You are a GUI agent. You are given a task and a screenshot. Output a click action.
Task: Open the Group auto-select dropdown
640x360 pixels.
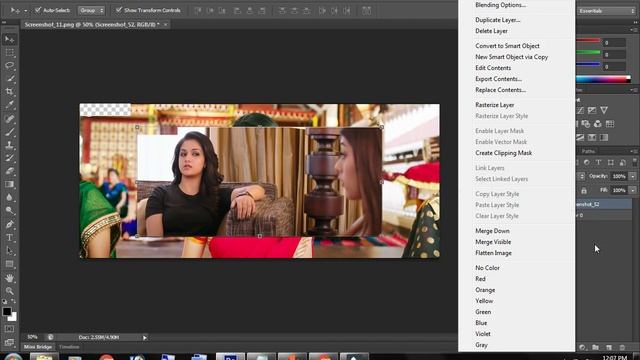(91, 10)
